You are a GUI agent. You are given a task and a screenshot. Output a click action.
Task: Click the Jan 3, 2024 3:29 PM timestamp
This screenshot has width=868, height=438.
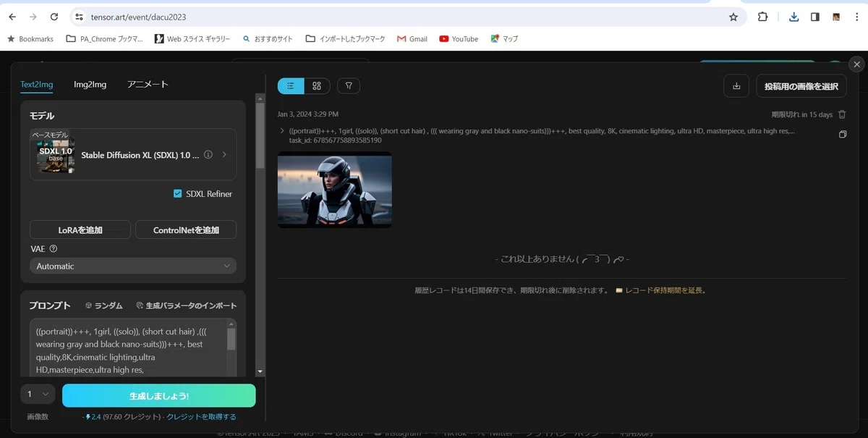coord(308,114)
